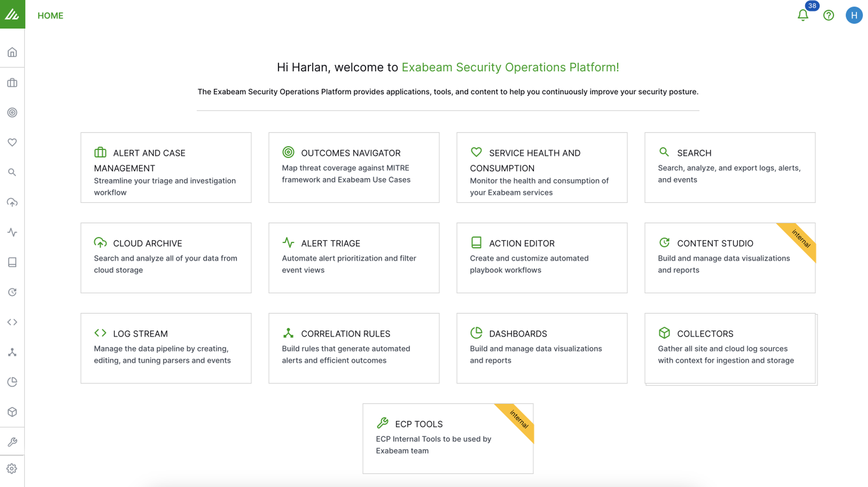Open the notifications bell icon
This screenshot has width=868, height=487.
(803, 16)
